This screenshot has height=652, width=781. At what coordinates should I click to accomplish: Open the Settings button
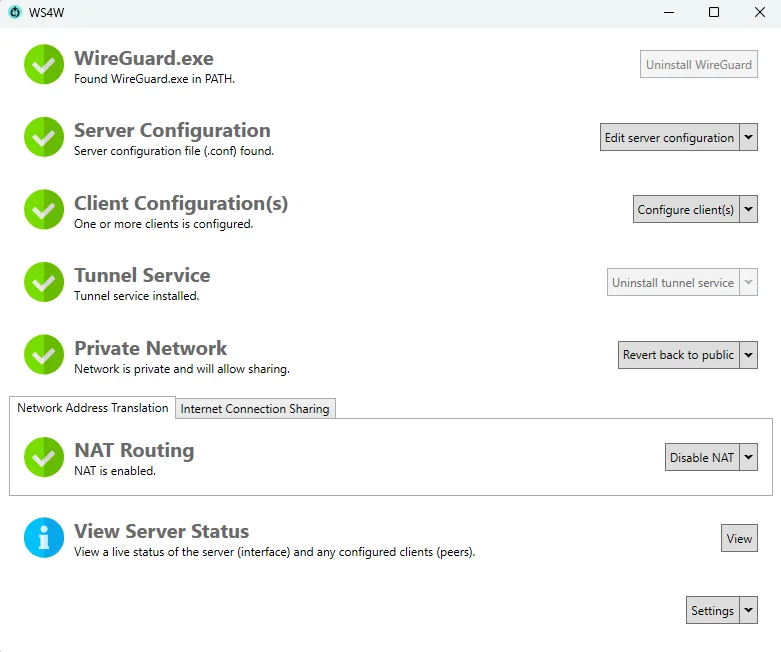pos(712,610)
